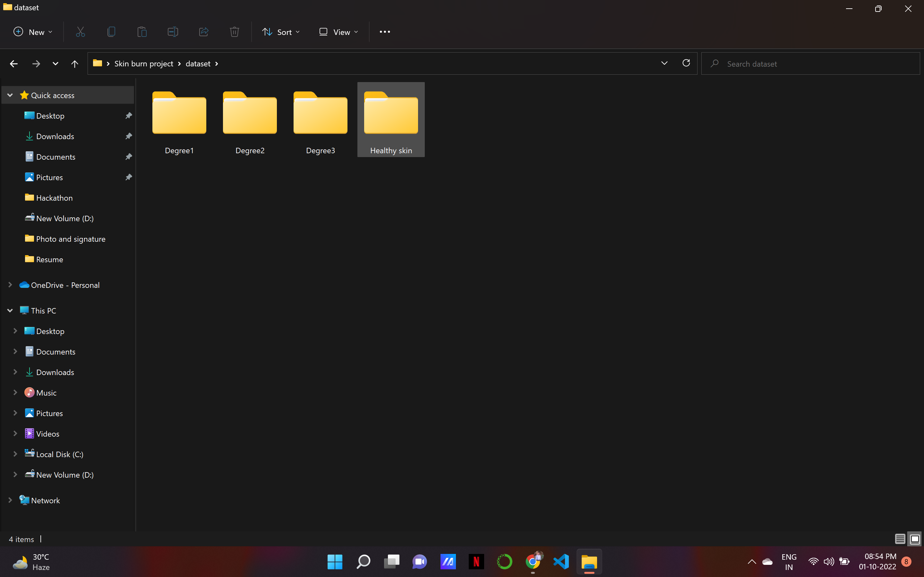924x577 pixels.
Task: Switch to details view layout toggle
Action: click(x=900, y=539)
